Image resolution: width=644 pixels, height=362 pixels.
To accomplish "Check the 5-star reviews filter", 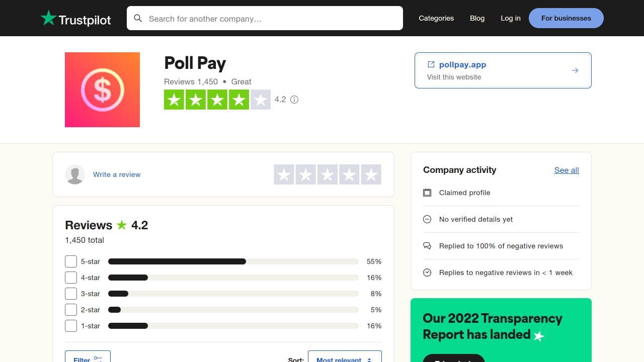I will pyautogui.click(x=70, y=261).
